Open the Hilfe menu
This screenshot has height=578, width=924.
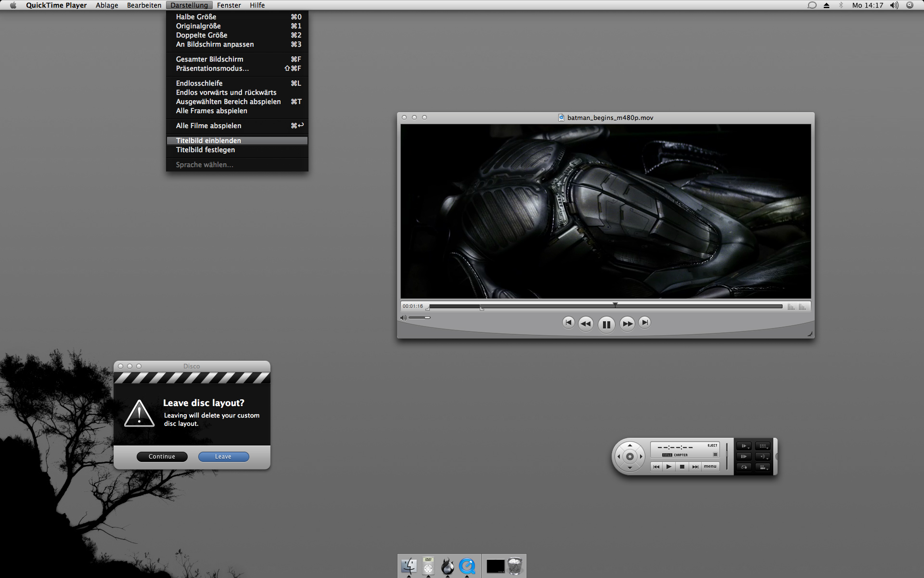coord(257,5)
